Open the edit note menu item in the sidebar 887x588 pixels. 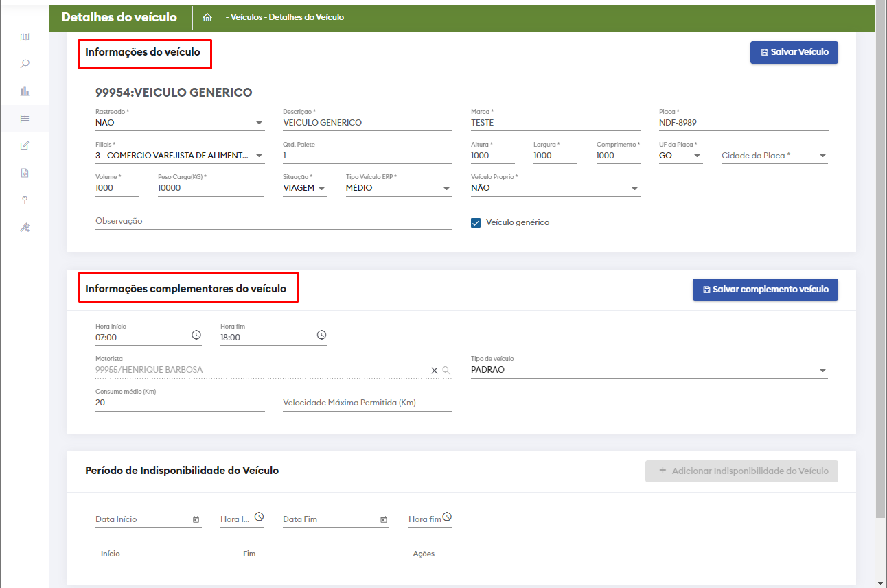point(25,145)
